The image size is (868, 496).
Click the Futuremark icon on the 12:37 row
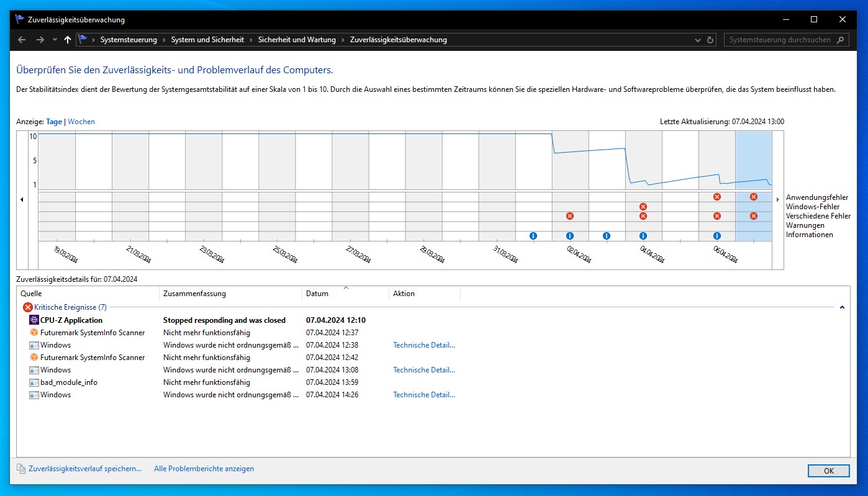point(34,333)
